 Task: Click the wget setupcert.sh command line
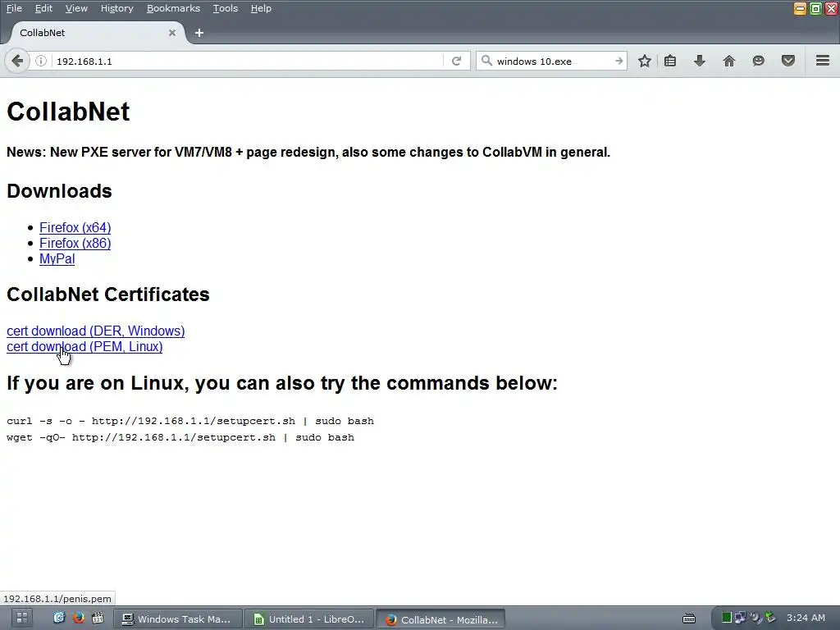coord(180,438)
